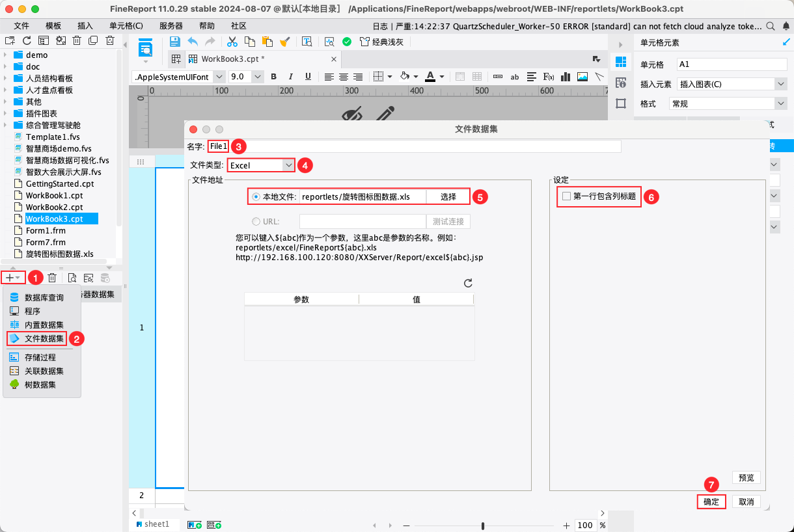The image size is (794, 532).
Task: Expand the 综合管理驾驶舱 folder
Action: point(5,125)
